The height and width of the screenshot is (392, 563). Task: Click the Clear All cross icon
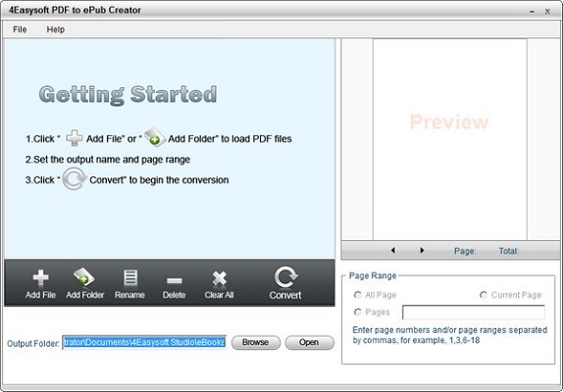[x=219, y=278]
